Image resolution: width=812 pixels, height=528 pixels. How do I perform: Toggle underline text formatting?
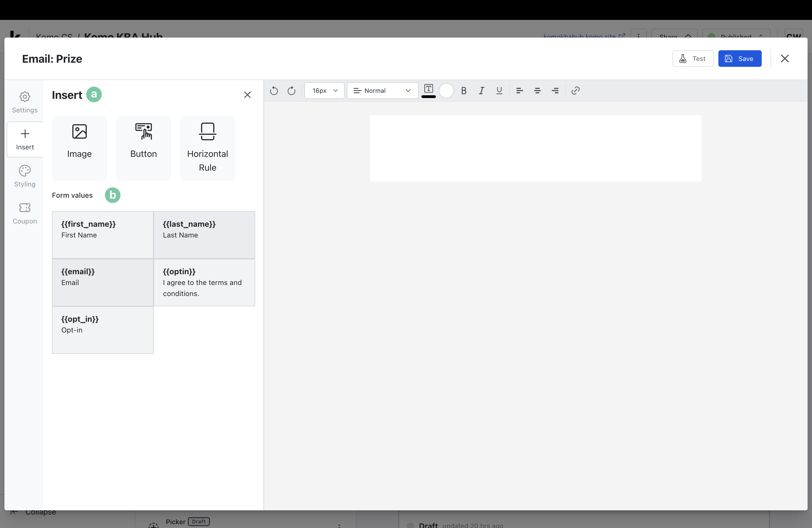coord(499,91)
